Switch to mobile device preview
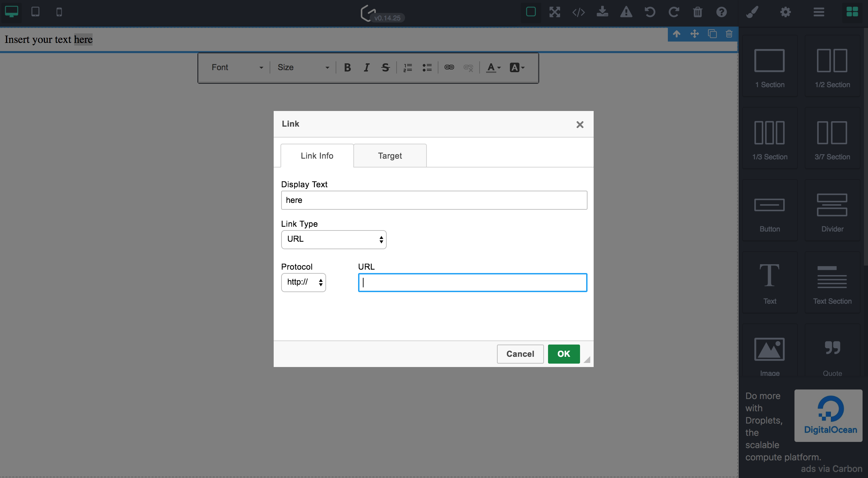 pos(59,12)
